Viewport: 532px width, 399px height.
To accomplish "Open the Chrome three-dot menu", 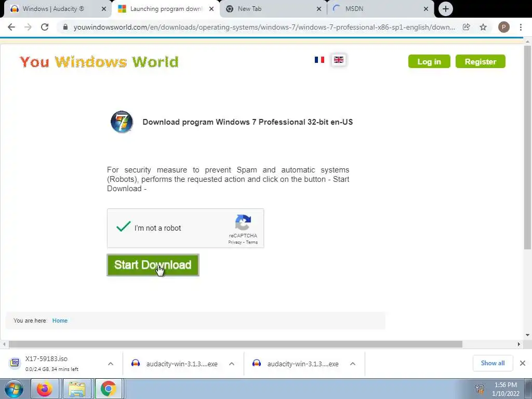I will 521,27.
